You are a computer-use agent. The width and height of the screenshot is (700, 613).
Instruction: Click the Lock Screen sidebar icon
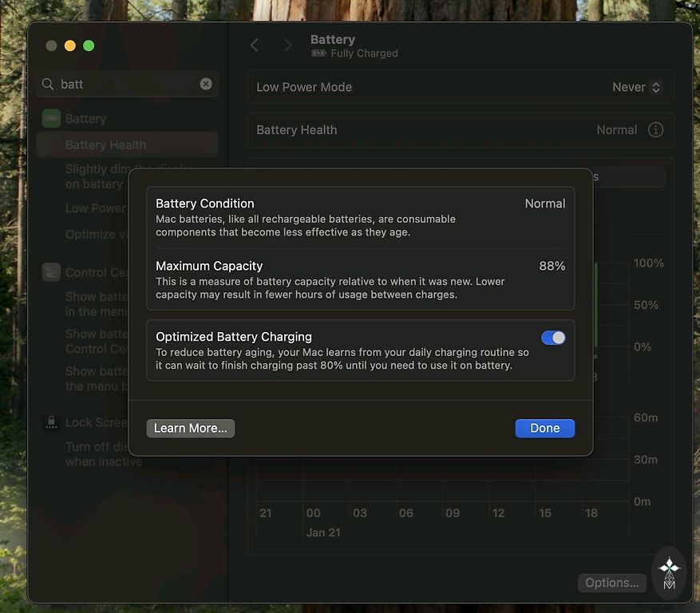pyautogui.click(x=51, y=422)
